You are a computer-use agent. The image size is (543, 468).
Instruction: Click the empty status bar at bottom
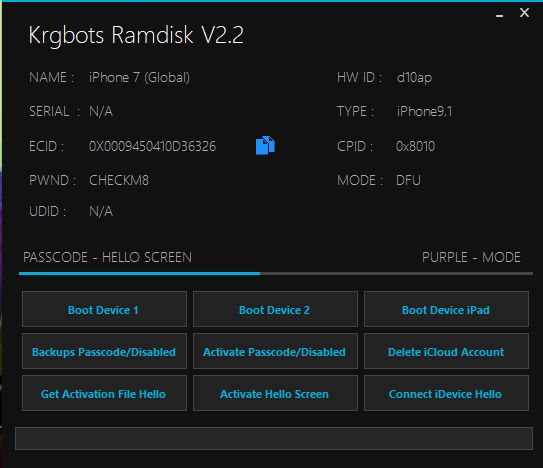(274, 438)
